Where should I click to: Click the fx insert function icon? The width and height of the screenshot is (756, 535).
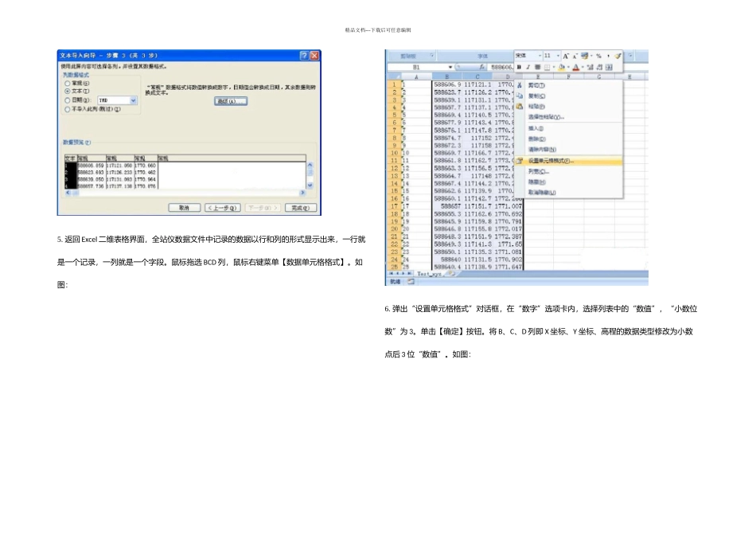tap(482, 68)
